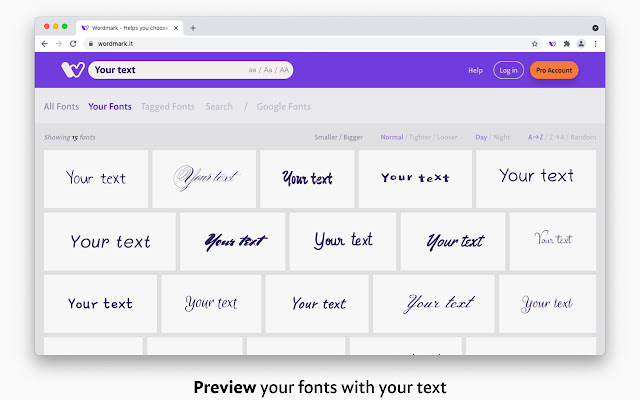Screen dimensions: 640x400
Task: Set text case to lowercase 'aa'
Action: coord(252,70)
